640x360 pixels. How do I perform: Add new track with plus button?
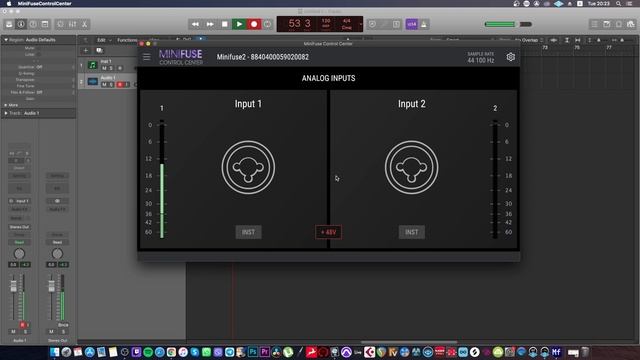coord(86,51)
